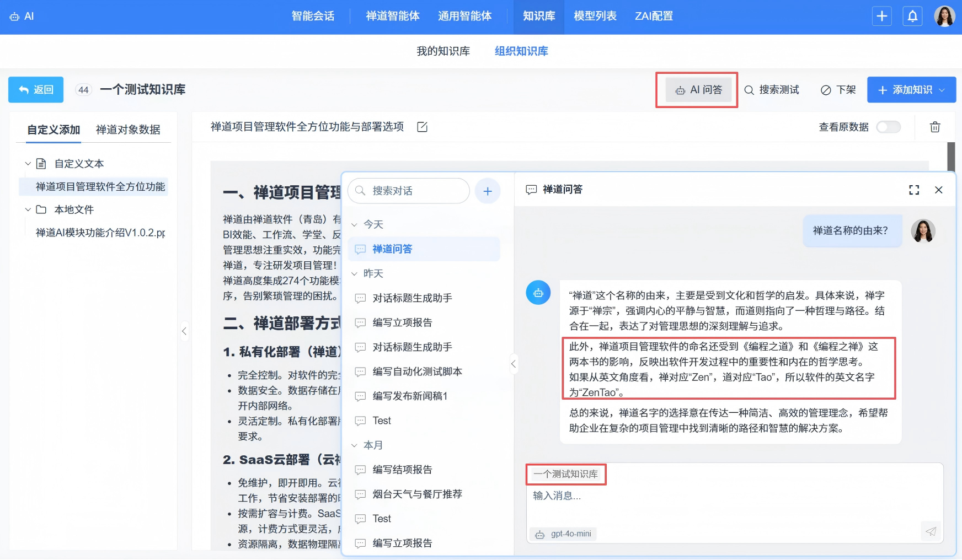Open the gpt-4o-mini model selector
962x560 pixels.
(x=563, y=534)
